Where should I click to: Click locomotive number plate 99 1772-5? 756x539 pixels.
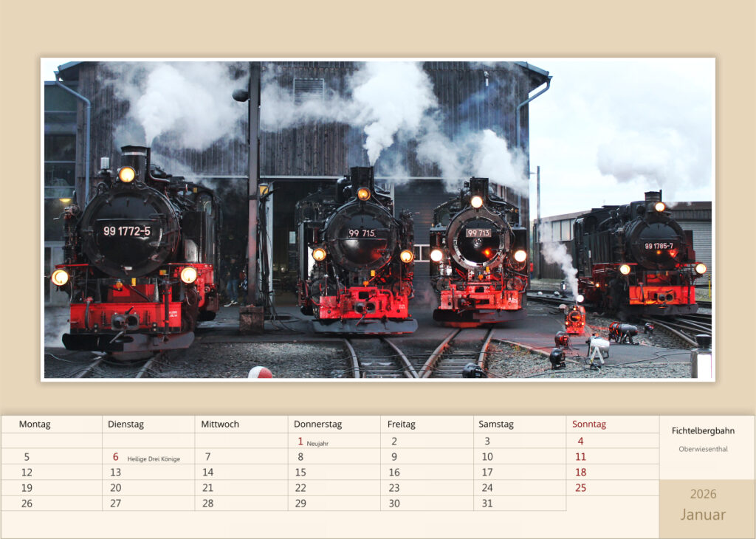127,231
